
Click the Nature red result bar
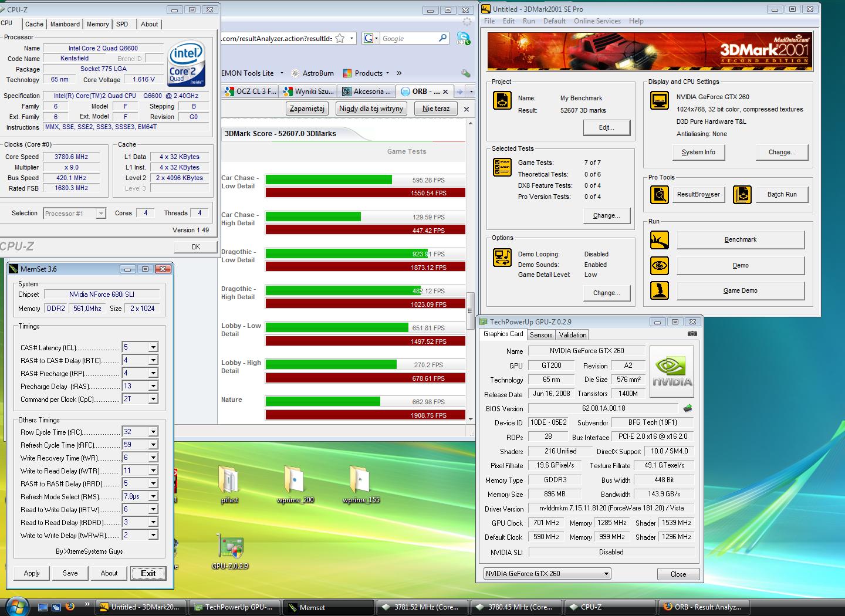point(365,415)
